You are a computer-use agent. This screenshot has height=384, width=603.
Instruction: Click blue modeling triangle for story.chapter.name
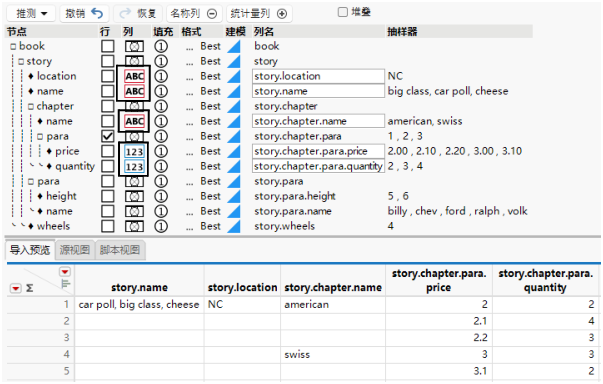click(x=234, y=121)
